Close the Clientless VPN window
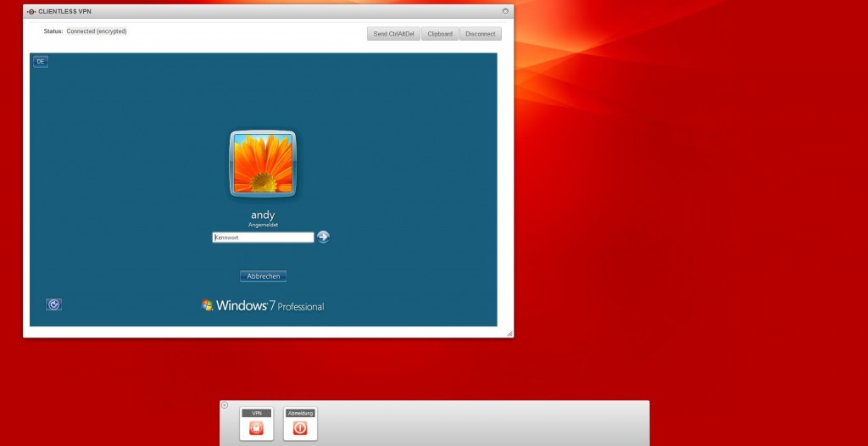868x446 pixels. coord(505,11)
